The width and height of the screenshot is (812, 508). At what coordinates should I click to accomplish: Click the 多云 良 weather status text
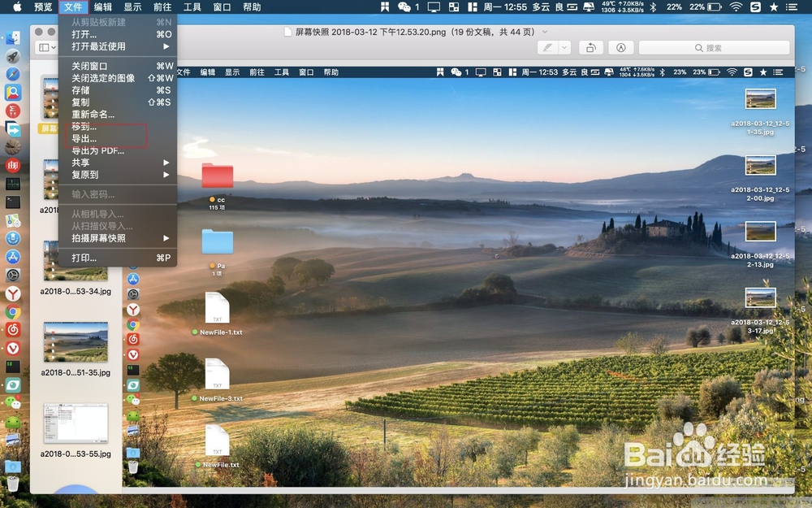pyautogui.click(x=548, y=7)
